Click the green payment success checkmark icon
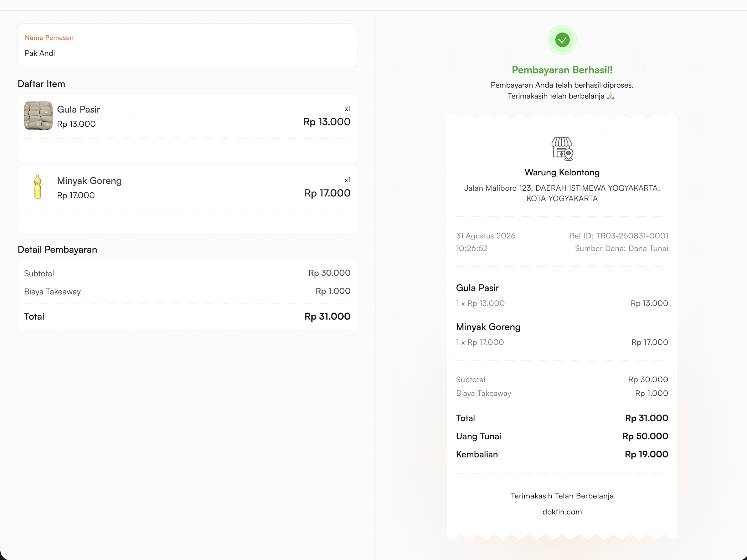 (x=562, y=40)
